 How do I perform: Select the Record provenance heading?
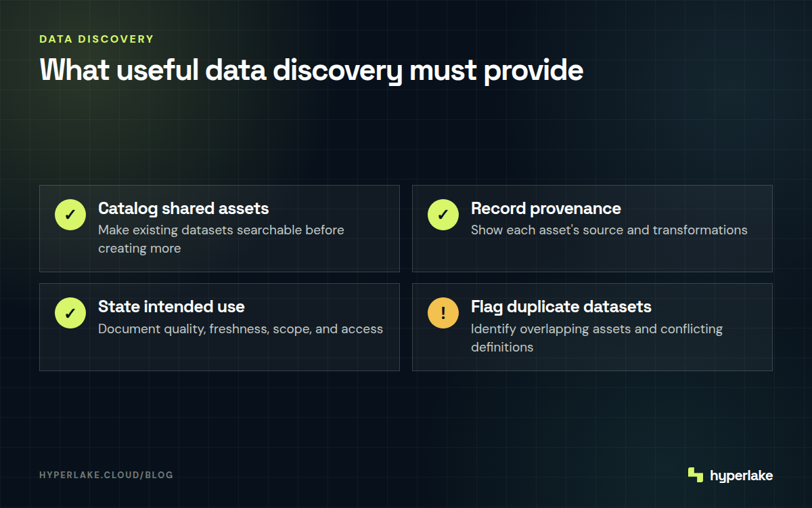[x=546, y=208]
